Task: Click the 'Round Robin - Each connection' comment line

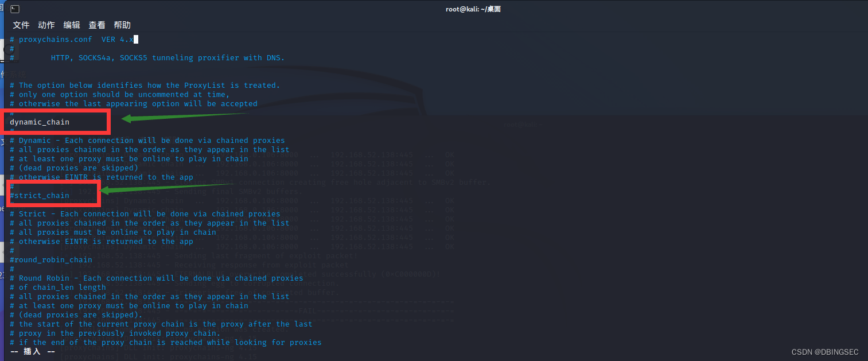Action: [x=157, y=278]
